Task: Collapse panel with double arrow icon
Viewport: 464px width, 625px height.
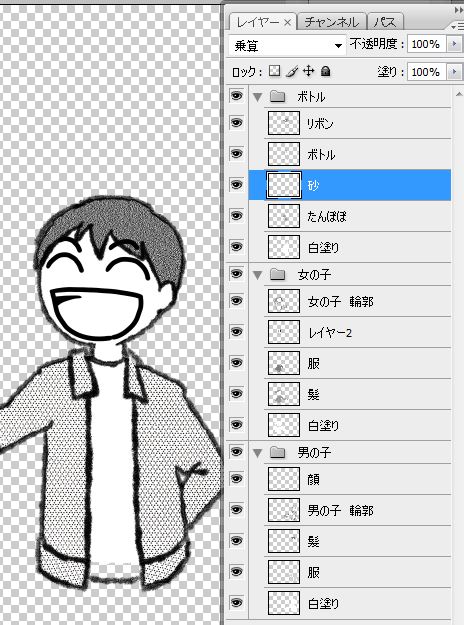Action: tap(459, 10)
